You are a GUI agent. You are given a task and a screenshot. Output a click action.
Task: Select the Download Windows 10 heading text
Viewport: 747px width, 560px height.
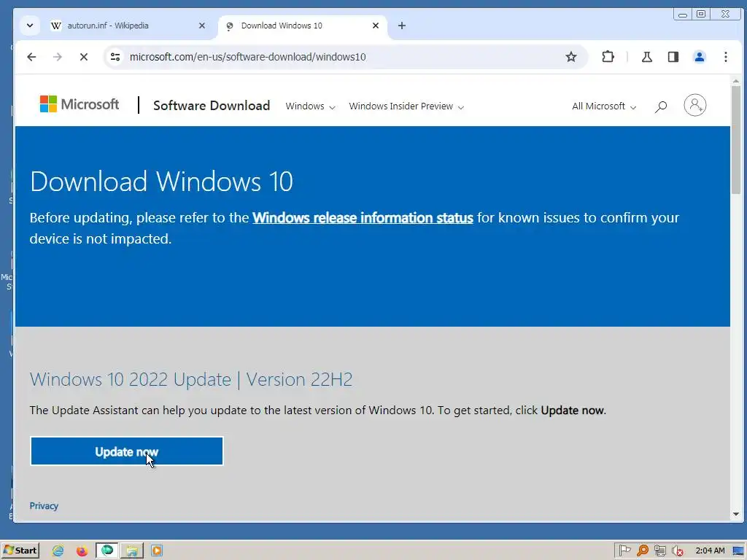[x=161, y=182]
